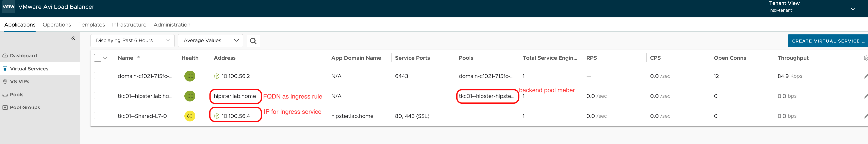Check the domain-c1021-715fc row checkbox

[98, 76]
